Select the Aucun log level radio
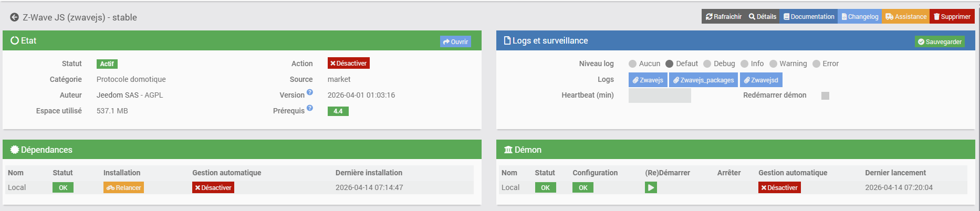 (632, 64)
